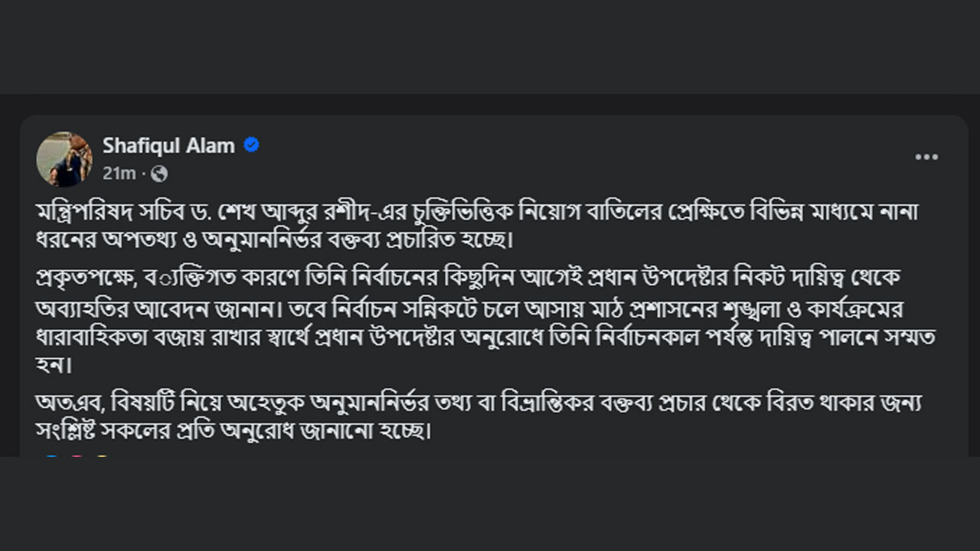Open the post options three-dot menu
This screenshot has height=551, width=980.
pyautogui.click(x=927, y=156)
